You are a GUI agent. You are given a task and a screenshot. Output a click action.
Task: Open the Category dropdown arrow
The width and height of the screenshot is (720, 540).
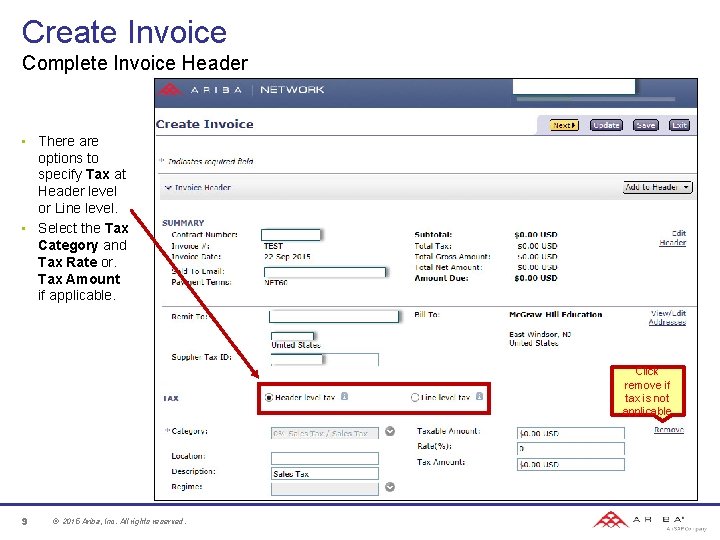coord(390,431)
